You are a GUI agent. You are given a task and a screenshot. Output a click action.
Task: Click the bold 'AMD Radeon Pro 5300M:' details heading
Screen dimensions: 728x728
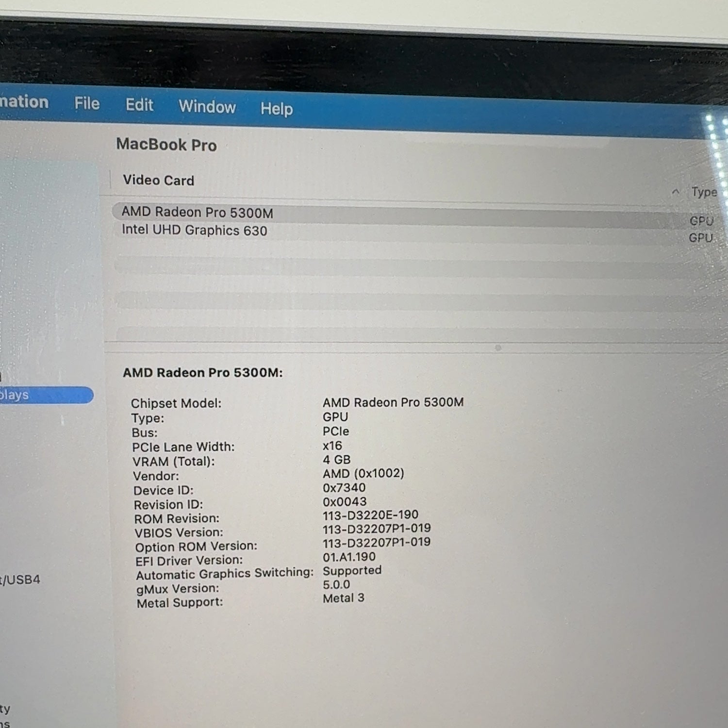[203, 373]
